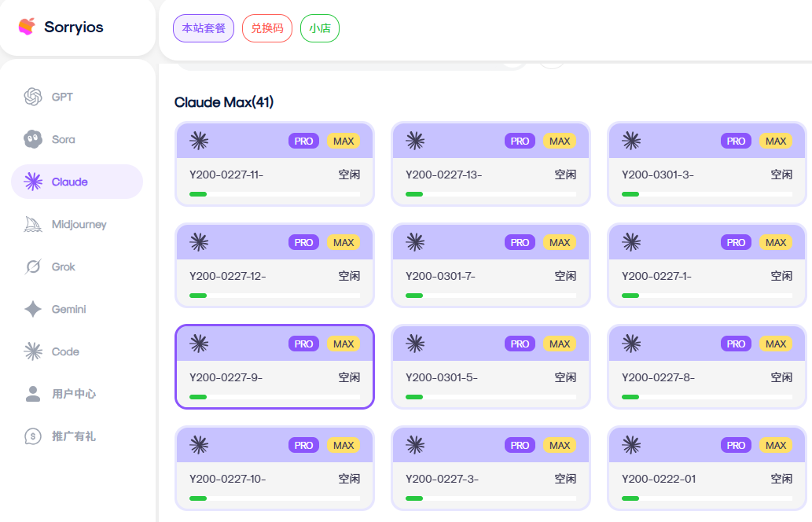This screenshot has height=522, width=812.
Task: Select the Claude menu item in sidebar
Action: (x=76, y=182)
